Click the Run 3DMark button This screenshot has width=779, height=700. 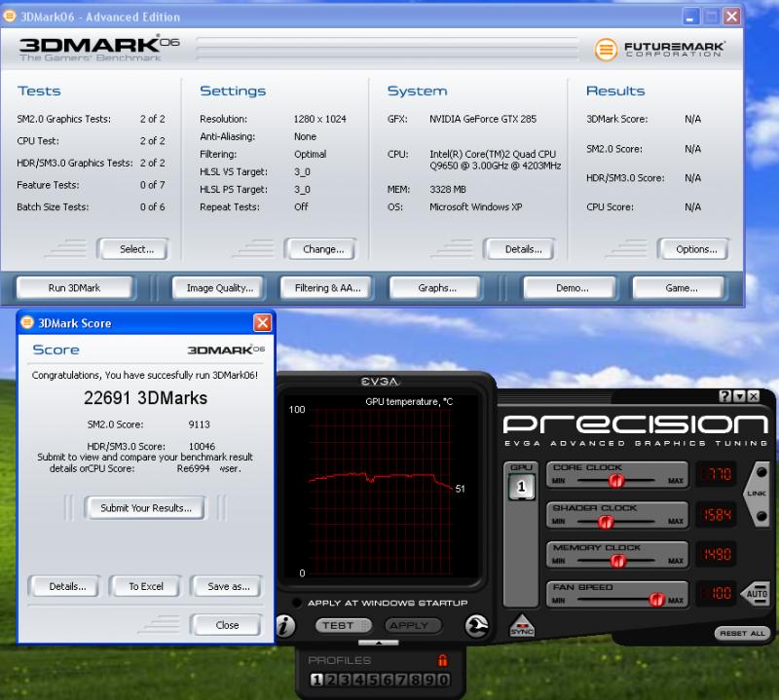(75, 288)
